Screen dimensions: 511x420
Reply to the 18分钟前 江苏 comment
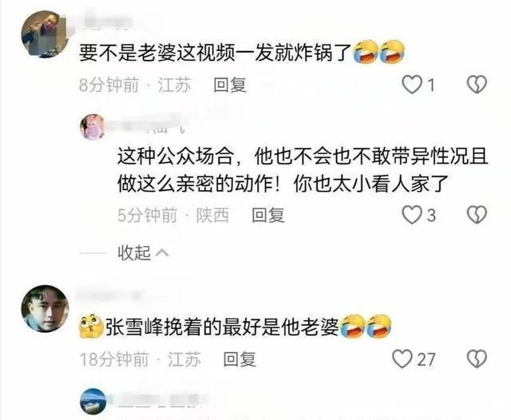point(240,359)
